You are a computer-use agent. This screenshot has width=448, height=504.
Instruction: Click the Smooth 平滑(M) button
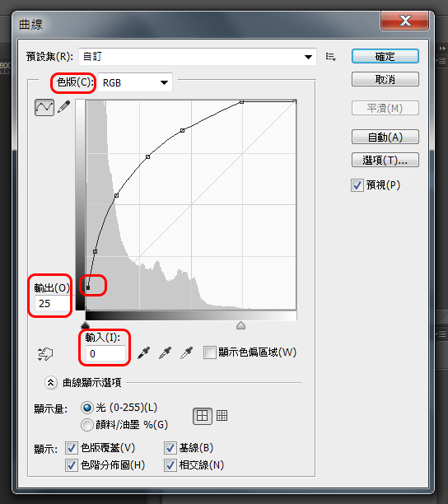click(385, 108)
